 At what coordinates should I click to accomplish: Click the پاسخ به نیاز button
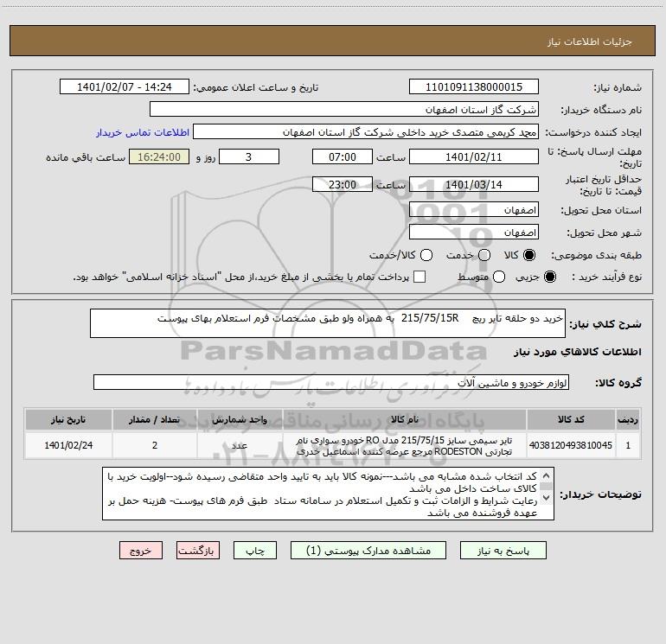coord(503,551)
